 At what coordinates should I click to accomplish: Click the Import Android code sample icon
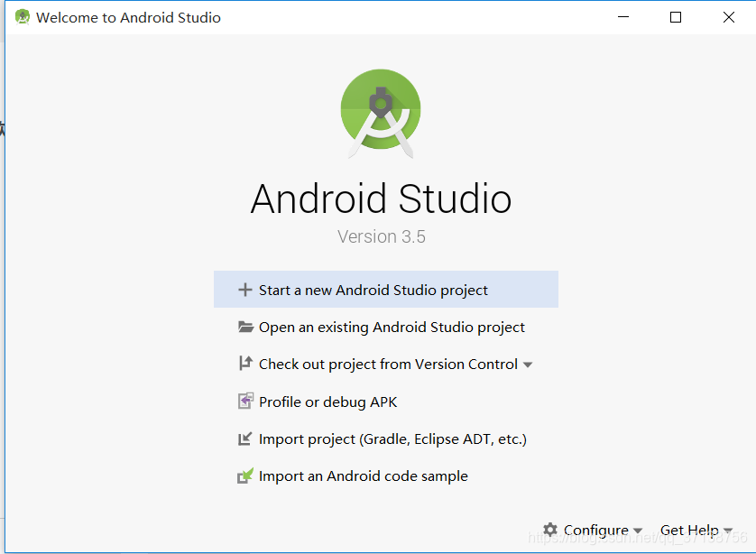pyautogui.click(x=245, y=476)
